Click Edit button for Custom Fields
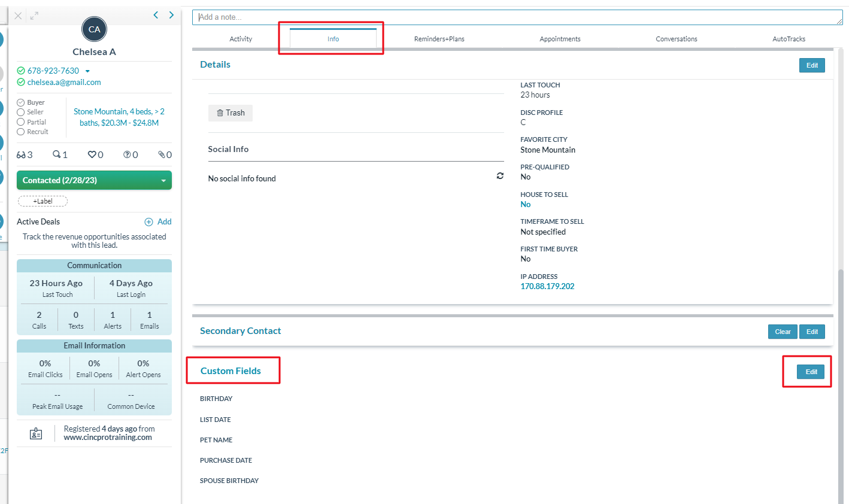The height and width of the screenshot is (504, 849). pos(811,372)
